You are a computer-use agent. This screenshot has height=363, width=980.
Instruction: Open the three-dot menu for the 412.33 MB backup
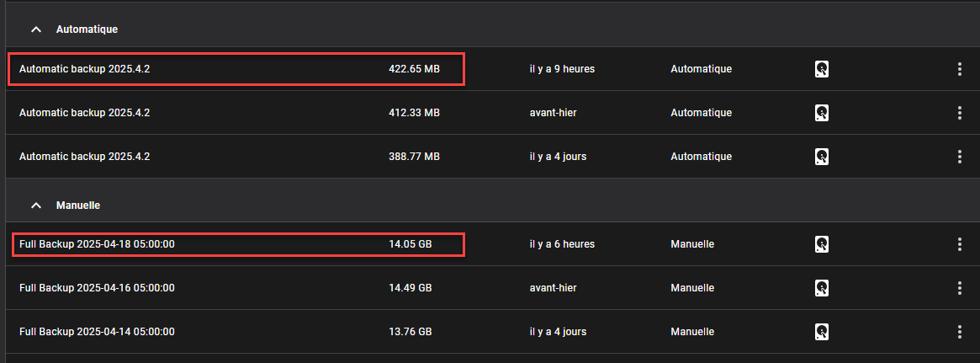pos(959,113)
